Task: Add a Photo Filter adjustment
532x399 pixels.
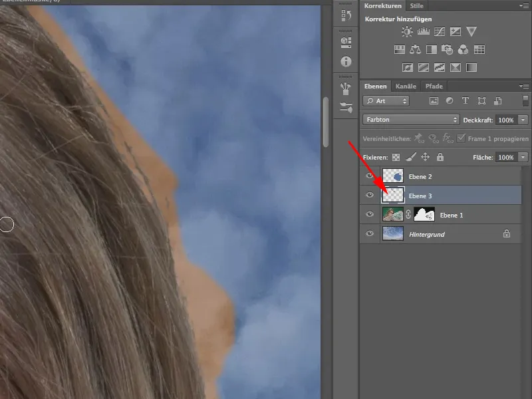Action: [447, 50]
